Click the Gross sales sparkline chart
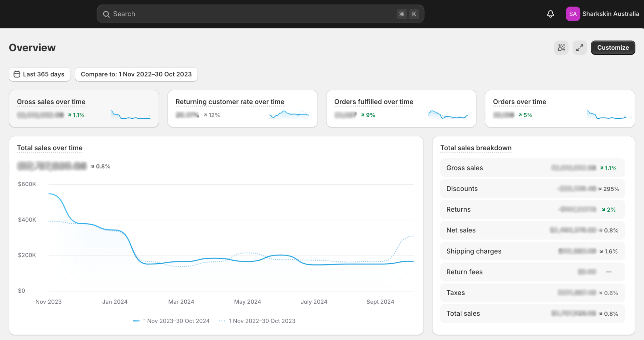 130,115
